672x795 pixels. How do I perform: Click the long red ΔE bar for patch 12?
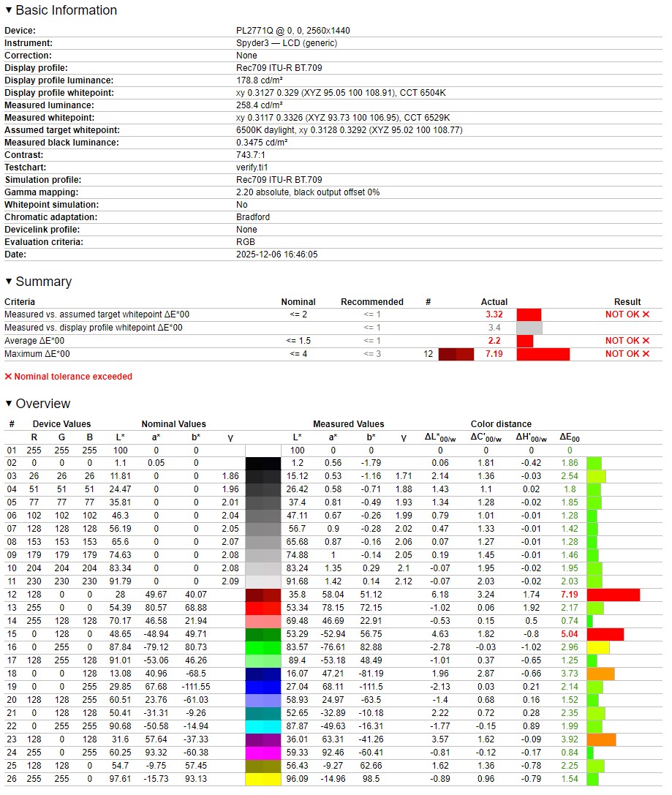coord(613,595)
